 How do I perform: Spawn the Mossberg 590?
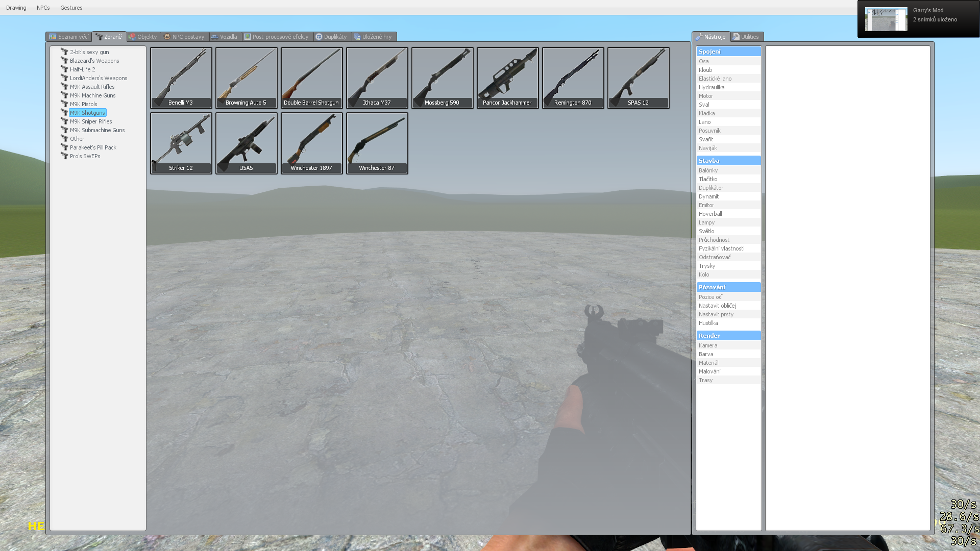tap(443, 78)
